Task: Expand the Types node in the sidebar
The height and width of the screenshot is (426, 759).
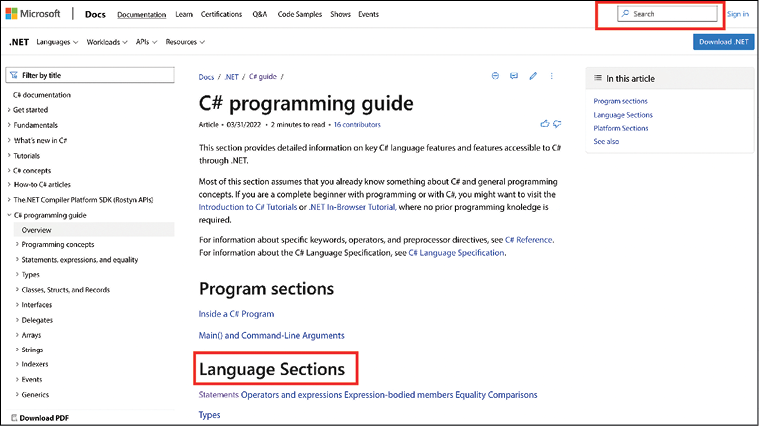Action: tap(17, 274)
